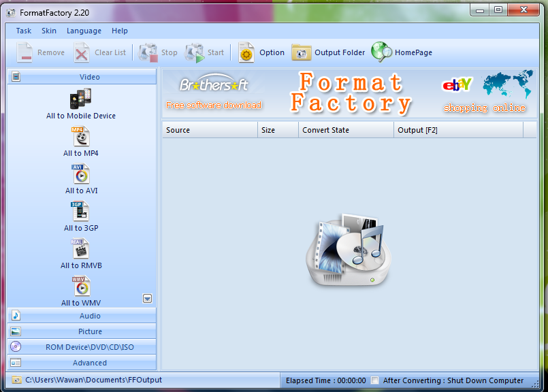Open Free software download link
This screenshot has height=392, width=548.
tap(214, 105)
